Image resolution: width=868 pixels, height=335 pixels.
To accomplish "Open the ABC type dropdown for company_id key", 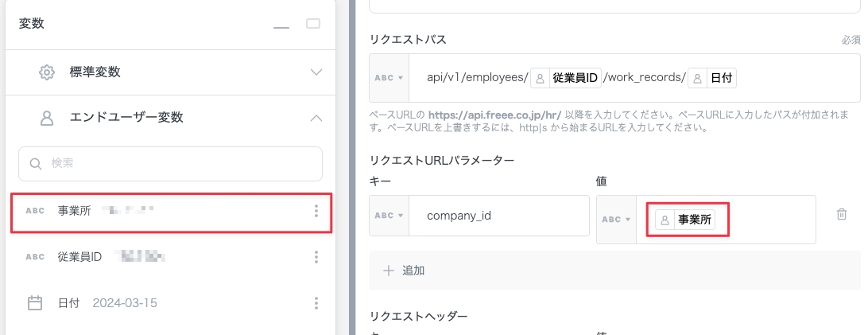I will (389, 216).
